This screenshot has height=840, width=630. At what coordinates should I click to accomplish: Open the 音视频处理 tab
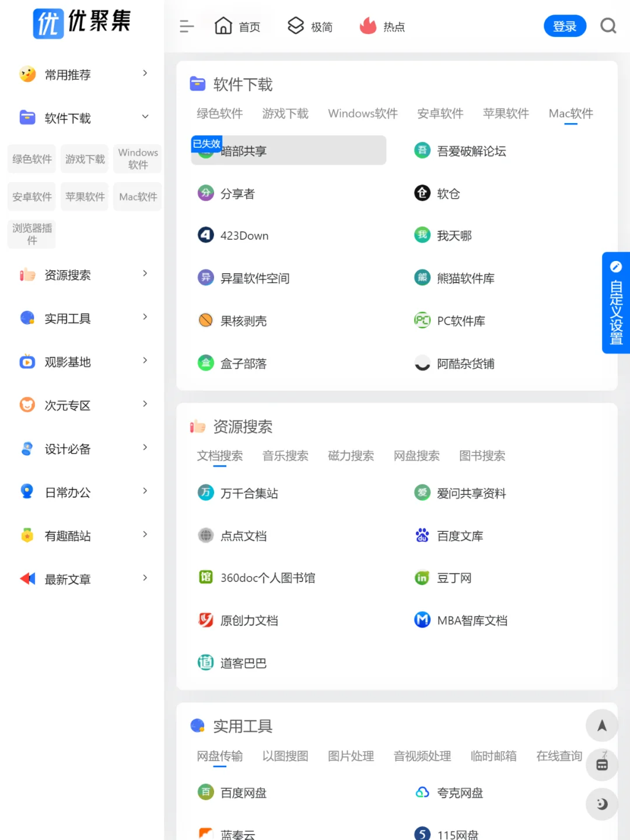click(x=422, y=756)
